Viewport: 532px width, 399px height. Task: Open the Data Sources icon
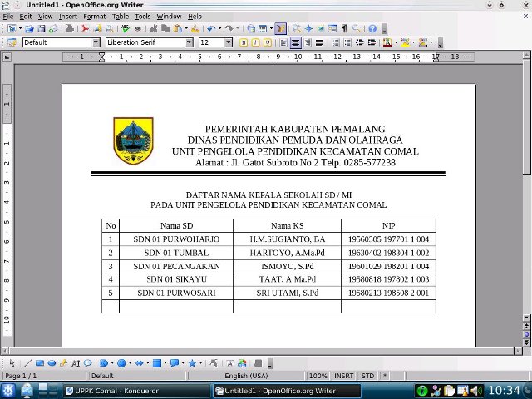click(332, 29)
